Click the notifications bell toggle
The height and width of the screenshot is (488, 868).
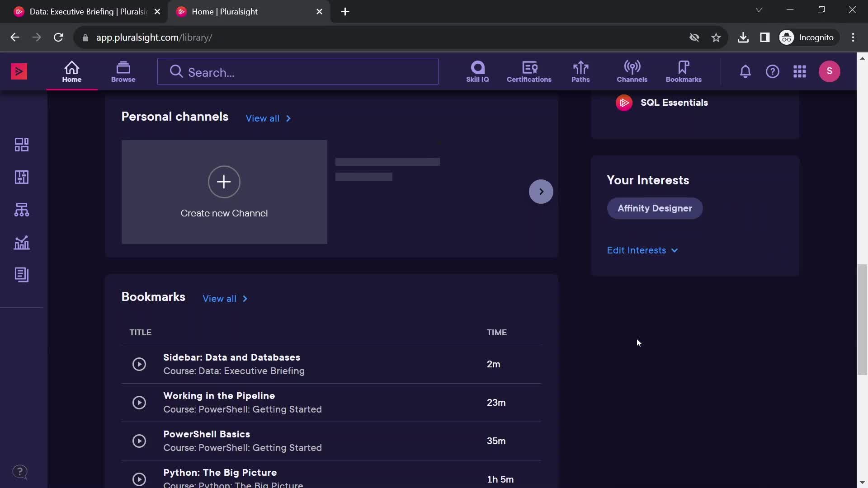click(x=745, y=71)
